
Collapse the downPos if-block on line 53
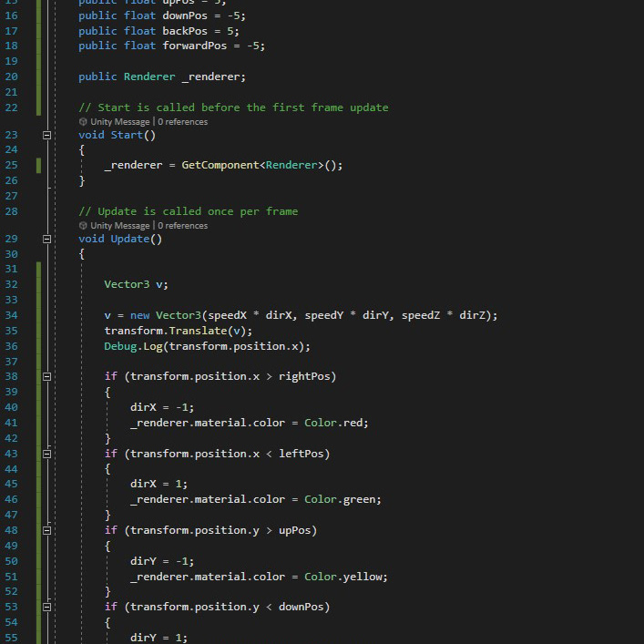tap(46, 607)
